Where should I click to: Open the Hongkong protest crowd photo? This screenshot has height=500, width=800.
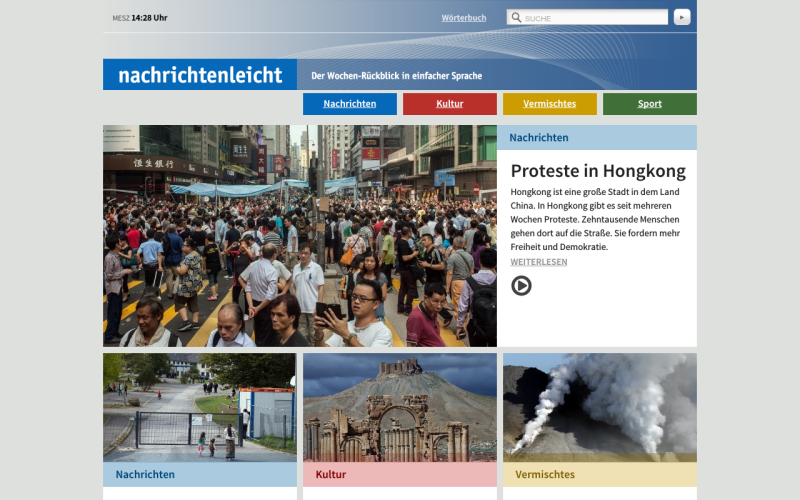coord(300,236)
